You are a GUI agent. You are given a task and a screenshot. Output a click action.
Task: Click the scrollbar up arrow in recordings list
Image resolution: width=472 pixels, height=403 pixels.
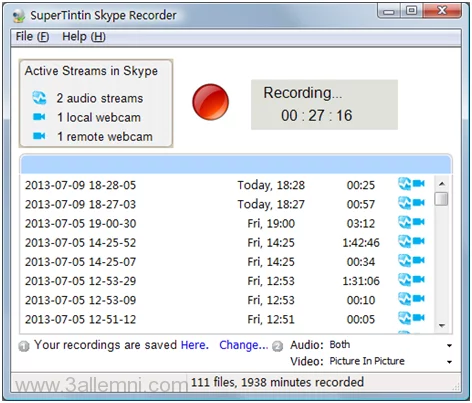click(442, 184)
